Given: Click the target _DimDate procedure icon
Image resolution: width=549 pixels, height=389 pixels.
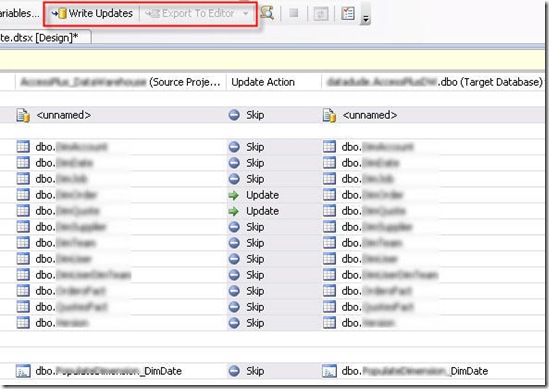Looking at the screenshot, I should [x=329, y=371].
